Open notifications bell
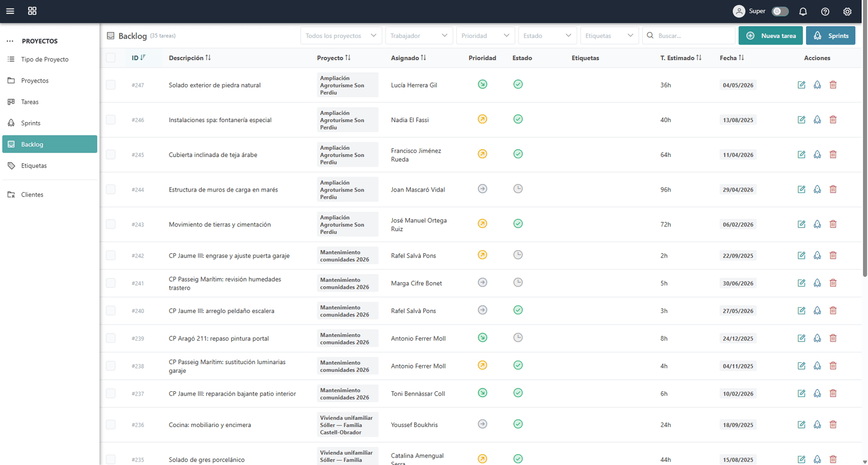This screenshot has width=868, height=465. pyautogui.click(x=803, y=11)
